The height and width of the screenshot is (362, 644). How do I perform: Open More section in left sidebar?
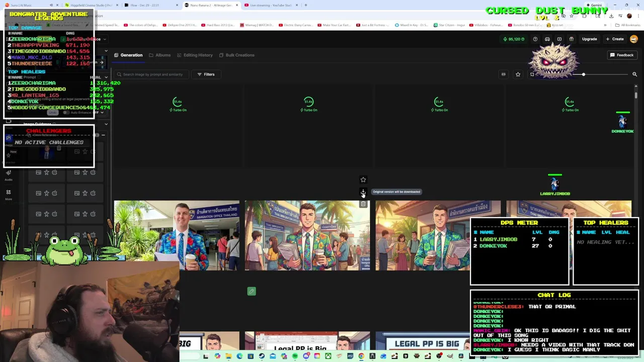point(9,195)
